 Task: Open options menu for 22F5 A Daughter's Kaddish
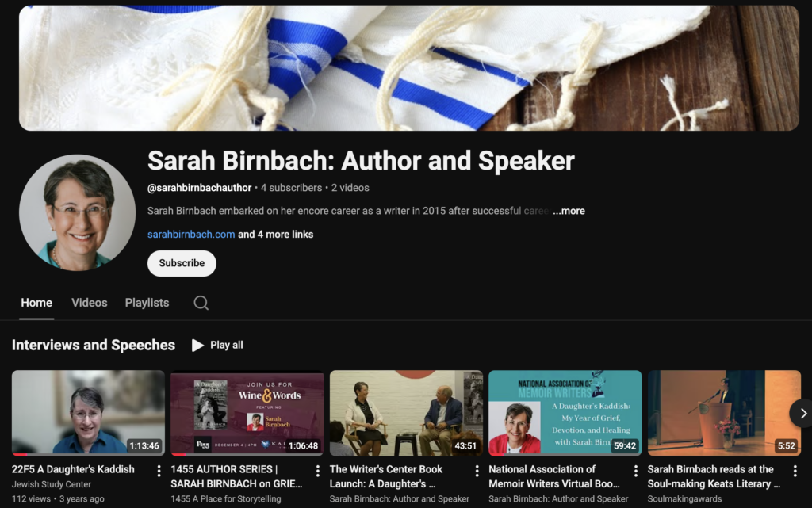(159, 470)
